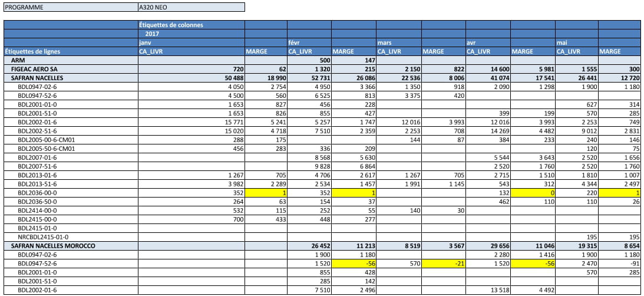The image size is (644, 296).
Task: Click the SAFRAN NACELLES MOROCCO group label
Action: click(x=71, y=245)
